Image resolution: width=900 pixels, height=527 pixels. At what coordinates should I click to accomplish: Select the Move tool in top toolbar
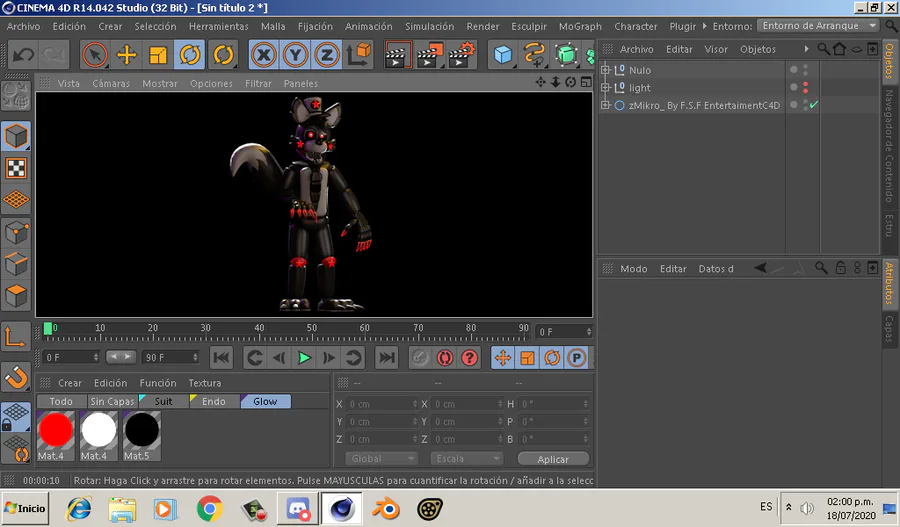pos(126,55)
